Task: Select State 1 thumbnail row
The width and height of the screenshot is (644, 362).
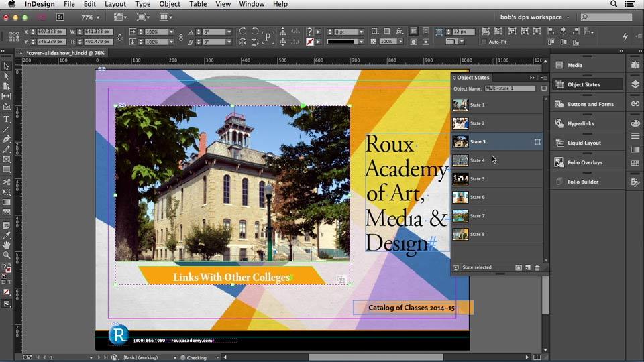Action: tap(497, 105)
